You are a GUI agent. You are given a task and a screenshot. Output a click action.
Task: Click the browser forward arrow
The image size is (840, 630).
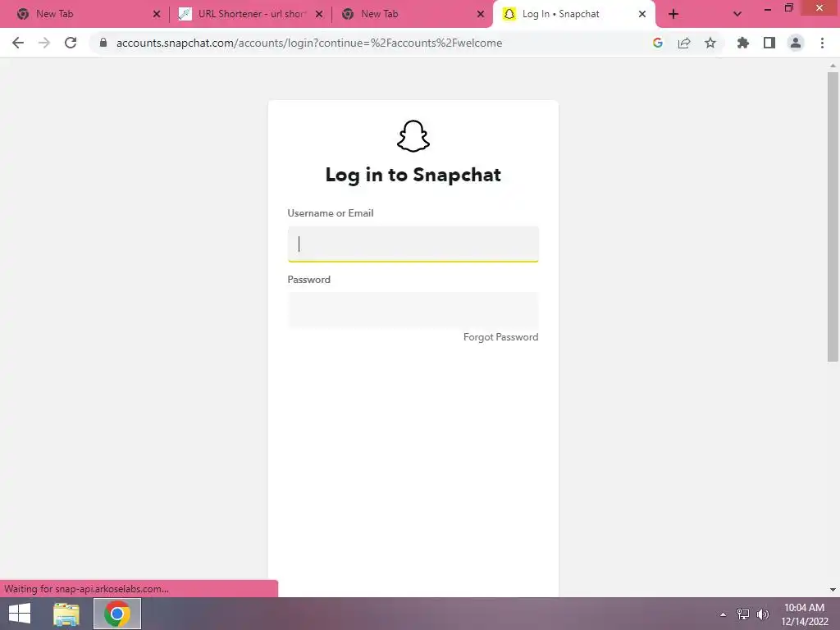[x=44, y=43]
